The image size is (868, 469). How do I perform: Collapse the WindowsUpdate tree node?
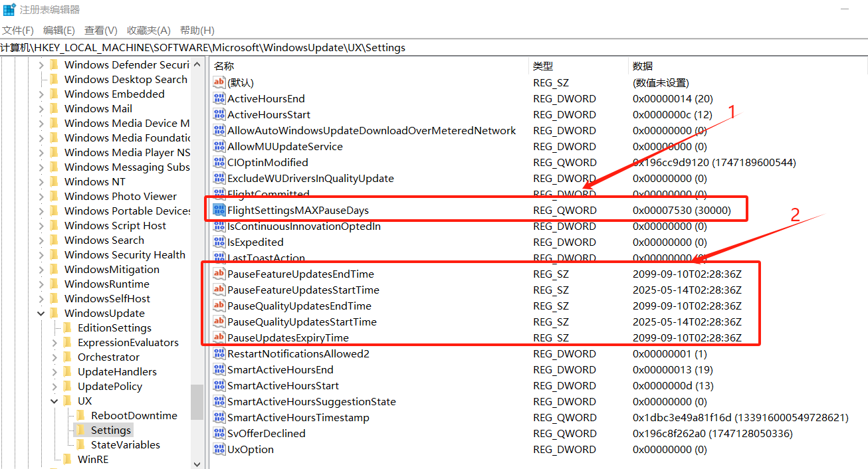[x=41, y=314]
